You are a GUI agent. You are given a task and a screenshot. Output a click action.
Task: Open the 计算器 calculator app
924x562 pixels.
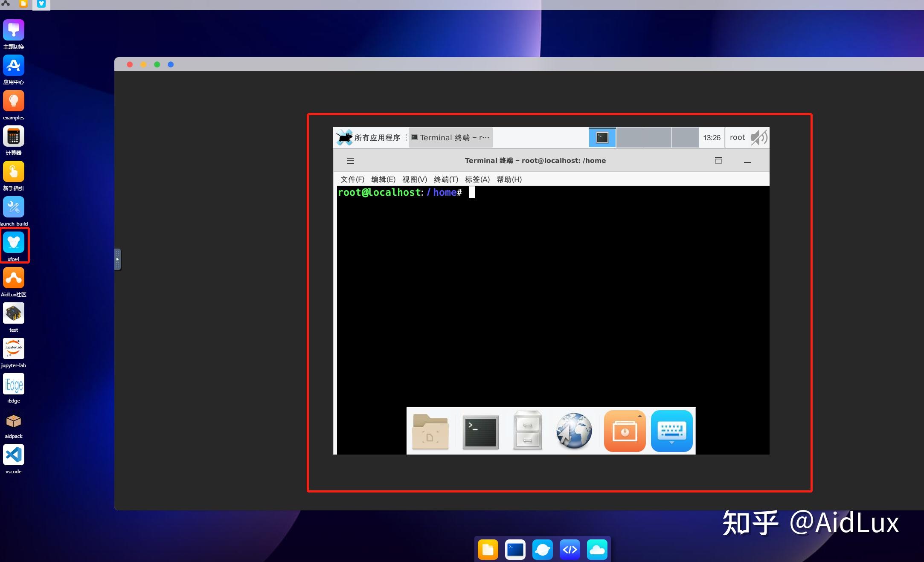click(x=14, y=136)
